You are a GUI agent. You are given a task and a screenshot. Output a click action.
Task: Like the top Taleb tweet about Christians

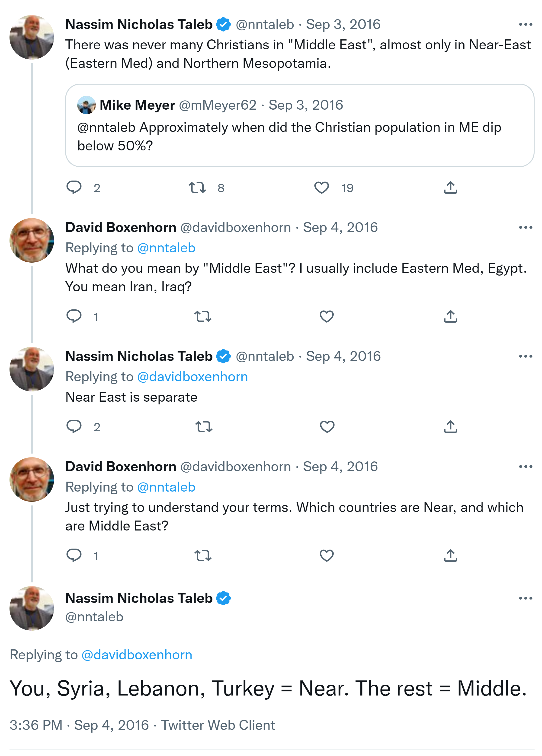click(x=321, y=188)
